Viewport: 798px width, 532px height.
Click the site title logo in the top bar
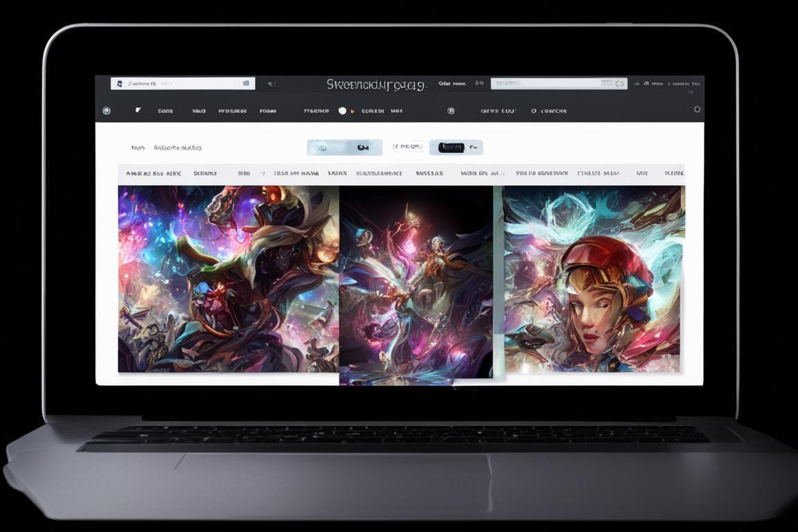376,85
